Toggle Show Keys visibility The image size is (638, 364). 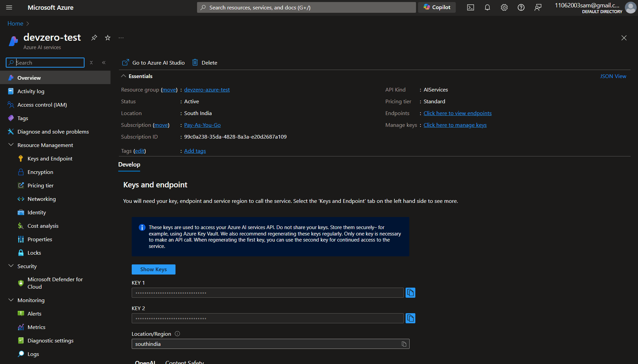[x=153, y=269]
